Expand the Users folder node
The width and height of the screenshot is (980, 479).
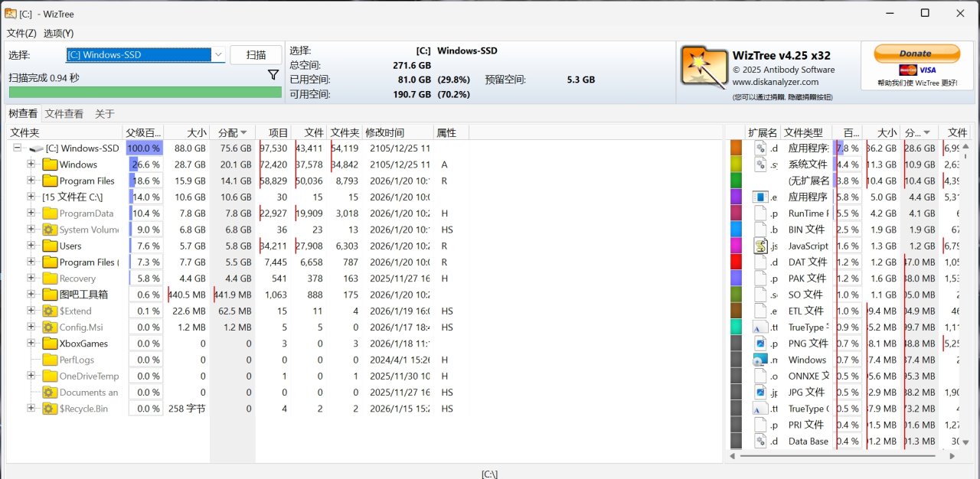pos(31,246)
